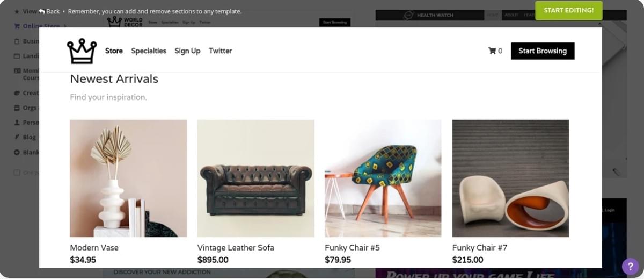Open the Twitter nav link
644x279 pixels.
[x=220, y=51]
